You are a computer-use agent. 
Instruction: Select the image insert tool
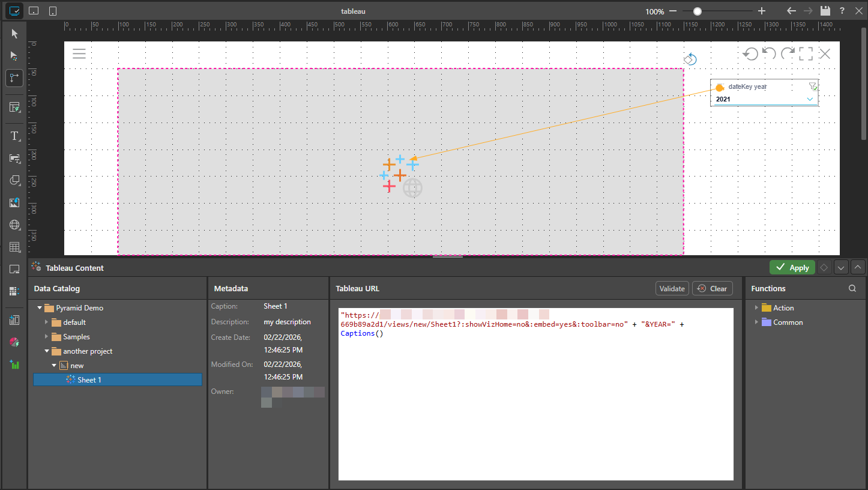(14, 203)
